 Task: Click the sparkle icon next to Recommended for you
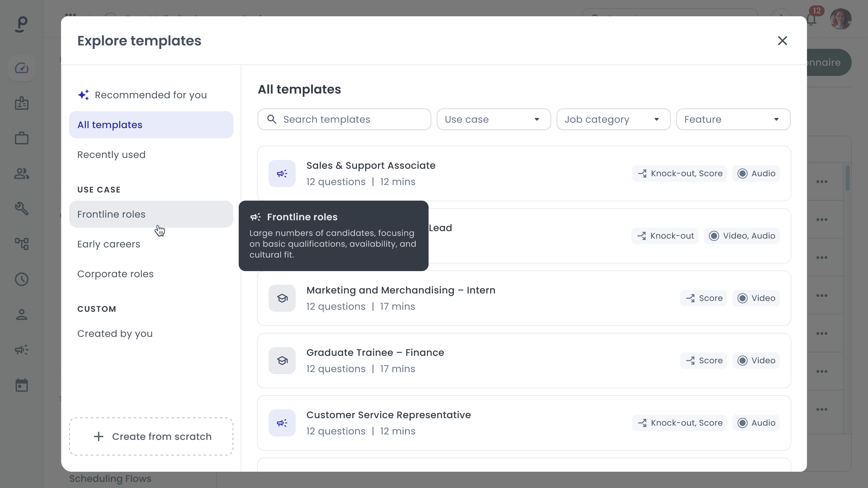point(83,95)
